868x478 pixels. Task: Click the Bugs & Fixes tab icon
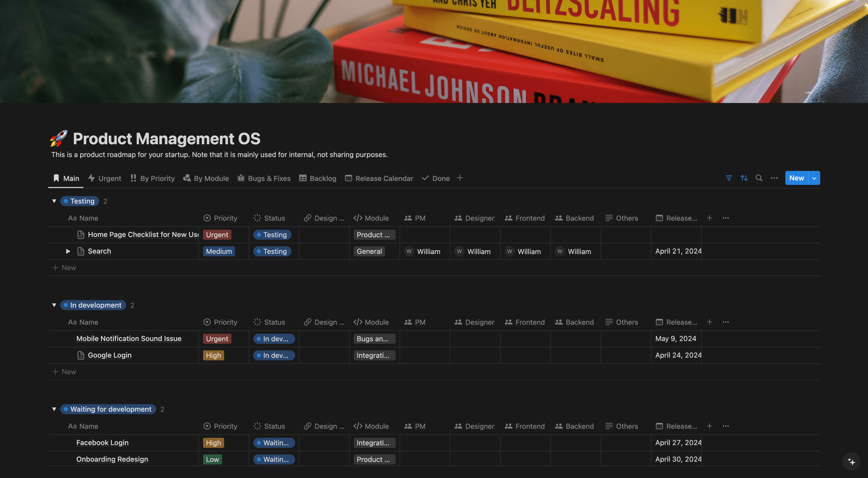click(240, 178)
